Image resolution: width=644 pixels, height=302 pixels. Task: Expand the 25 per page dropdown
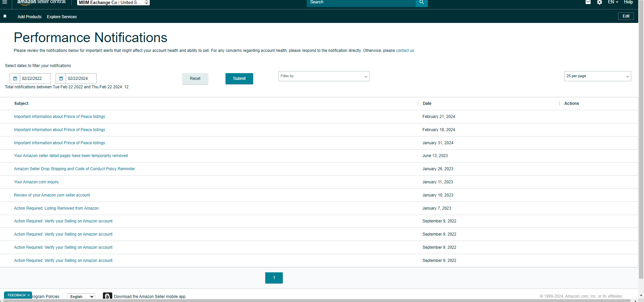(x=598, y=76)
